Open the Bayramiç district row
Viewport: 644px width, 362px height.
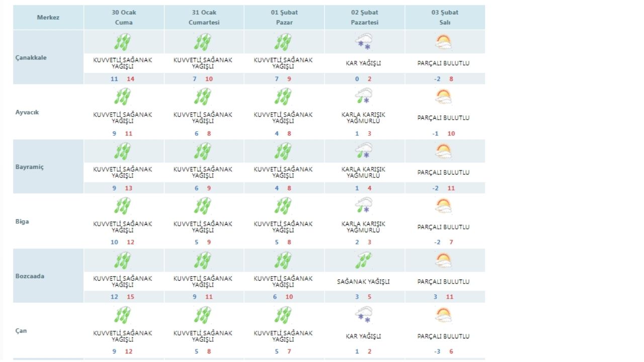click(x=30, y=167)
